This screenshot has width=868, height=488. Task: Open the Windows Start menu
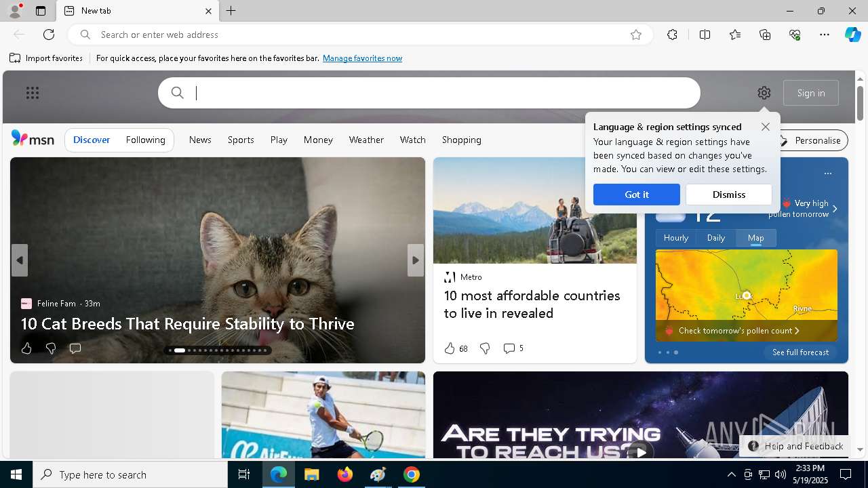16,474
